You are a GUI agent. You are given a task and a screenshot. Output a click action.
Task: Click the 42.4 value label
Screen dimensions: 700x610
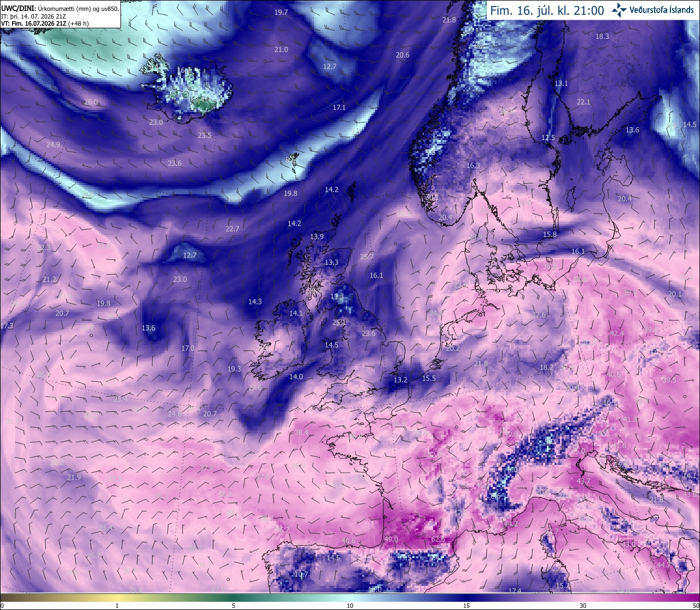pyautogui.click(x=617, y=333)
